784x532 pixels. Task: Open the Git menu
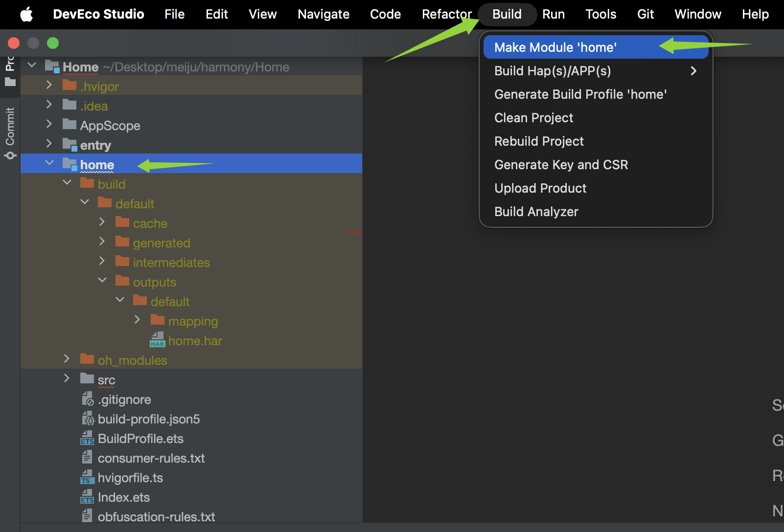(x=646, y=14)
